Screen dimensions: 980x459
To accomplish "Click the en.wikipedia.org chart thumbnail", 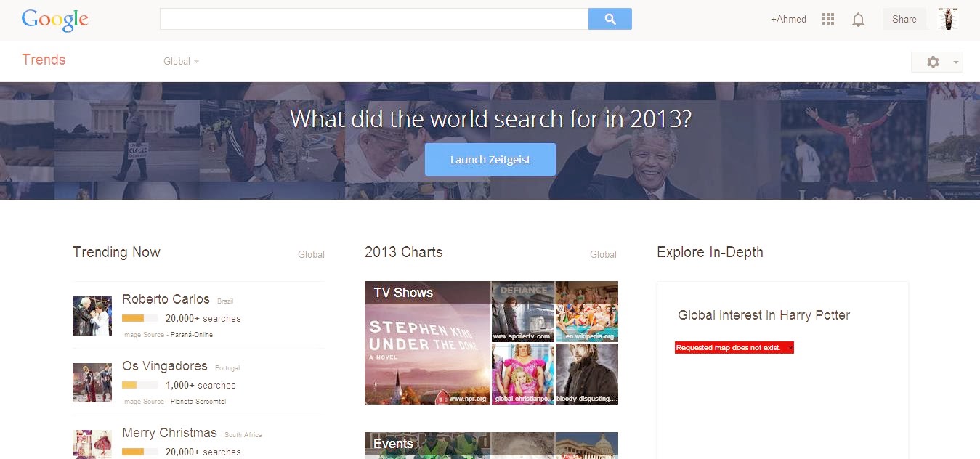I will coord(587,312).
